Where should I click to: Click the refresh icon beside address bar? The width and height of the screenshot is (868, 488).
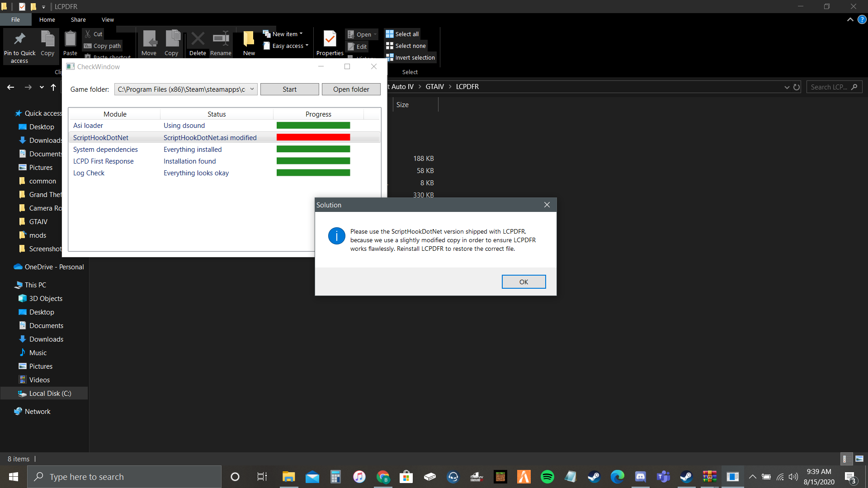point(797,87)
